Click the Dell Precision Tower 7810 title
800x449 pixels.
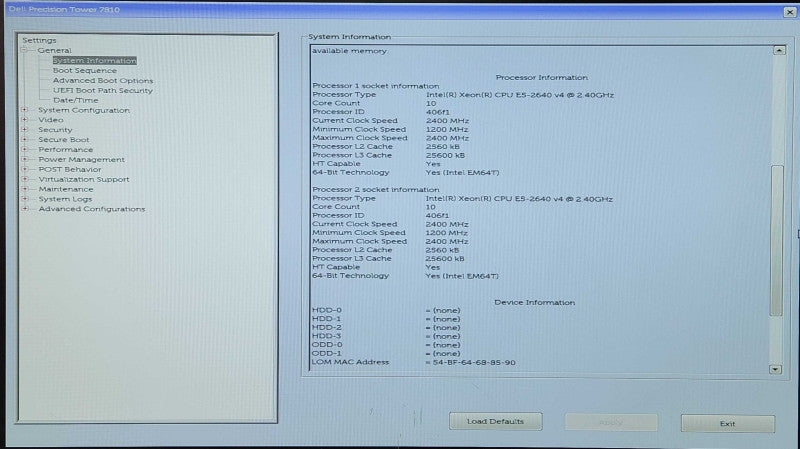64,9
